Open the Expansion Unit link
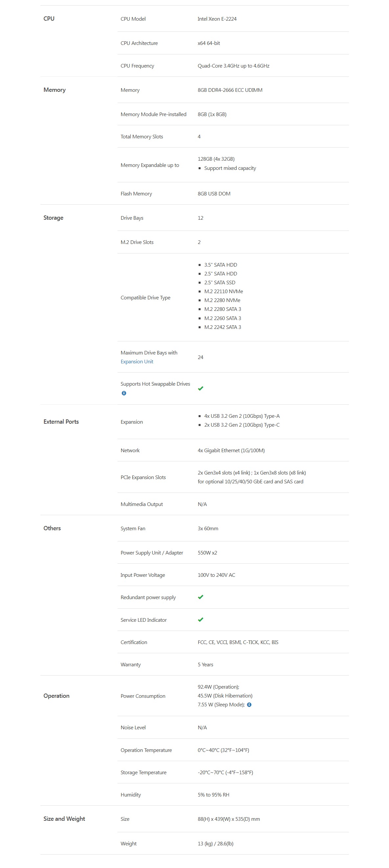This screenshot has width=389, height=868. pos(137,362)
